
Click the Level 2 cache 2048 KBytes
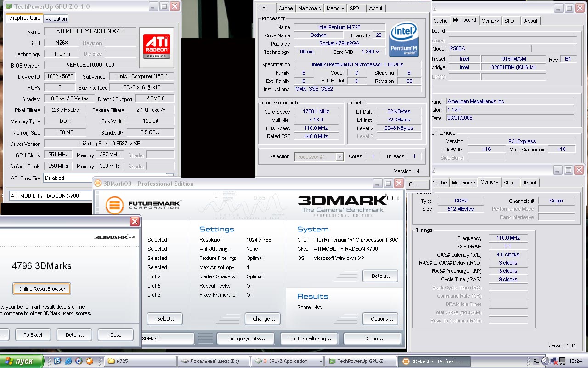[x=399, y=128]
